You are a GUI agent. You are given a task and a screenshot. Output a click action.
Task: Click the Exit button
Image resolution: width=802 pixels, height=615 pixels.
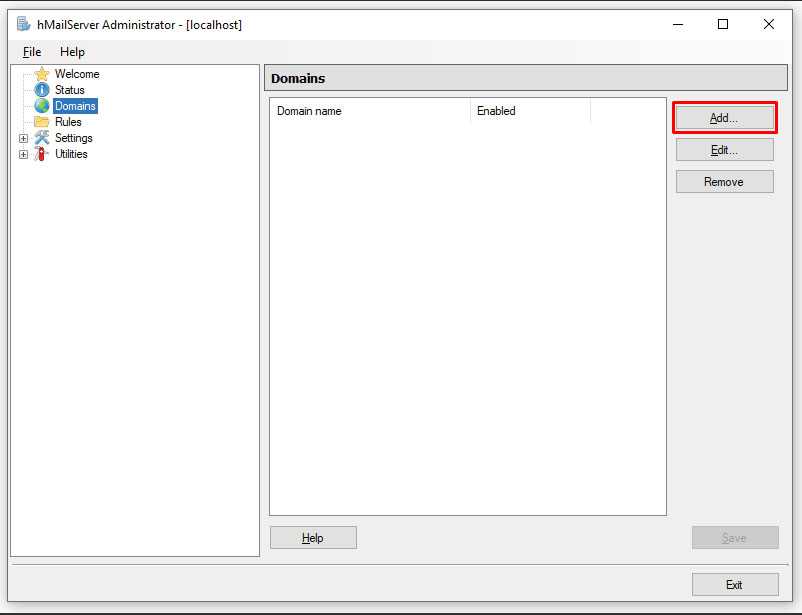pyautogui.click(x=734, y=585)
